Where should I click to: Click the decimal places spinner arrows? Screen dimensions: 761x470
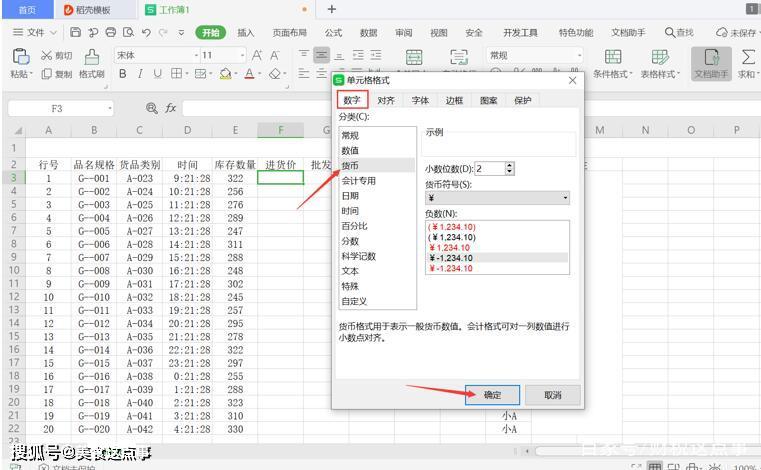[x=509, y=168]
